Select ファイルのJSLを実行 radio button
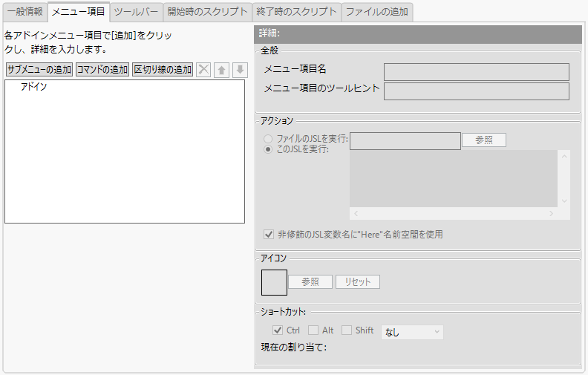This screenshot has width=588, height=375. coord(268,139)
